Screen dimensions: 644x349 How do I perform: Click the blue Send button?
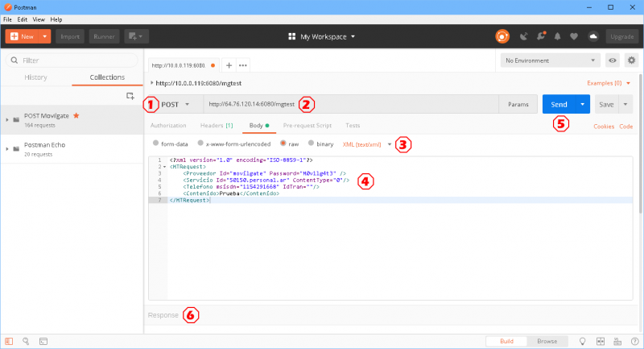point(559,105)
